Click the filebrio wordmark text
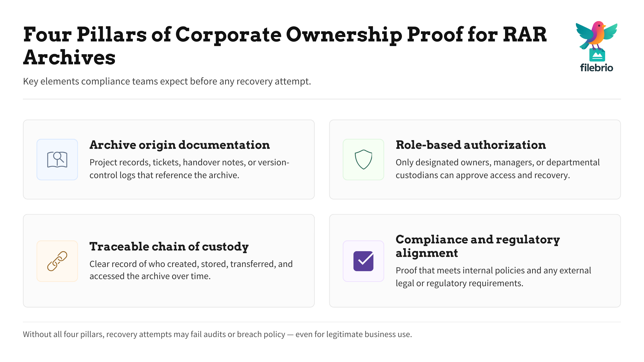This screenshot has width=644, height=362. [x=597, y=68]
